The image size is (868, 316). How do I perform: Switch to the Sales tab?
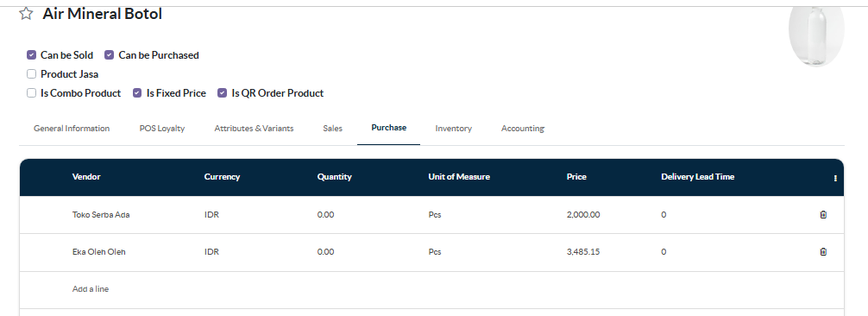pyautogui.click(x=333, y=128)
